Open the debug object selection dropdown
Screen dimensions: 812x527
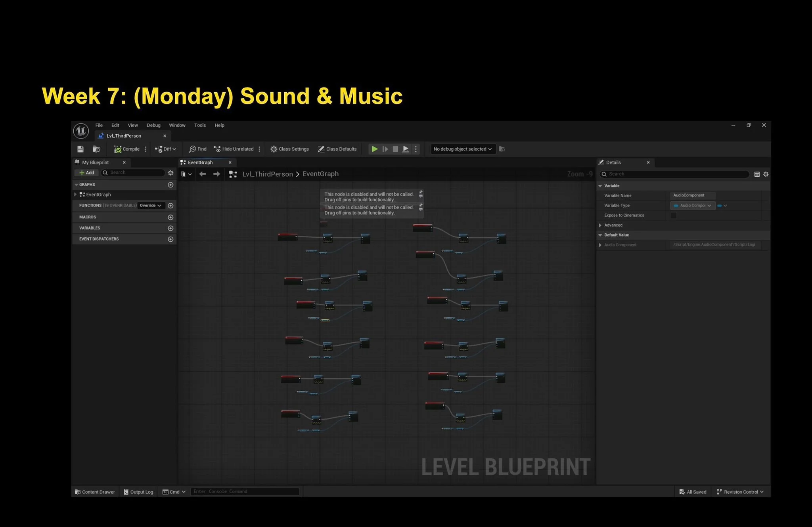pos(463,149)
